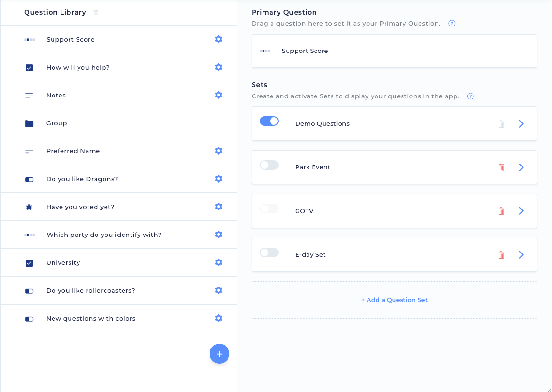Expand the Demo Questions set

tap(521, 123)
